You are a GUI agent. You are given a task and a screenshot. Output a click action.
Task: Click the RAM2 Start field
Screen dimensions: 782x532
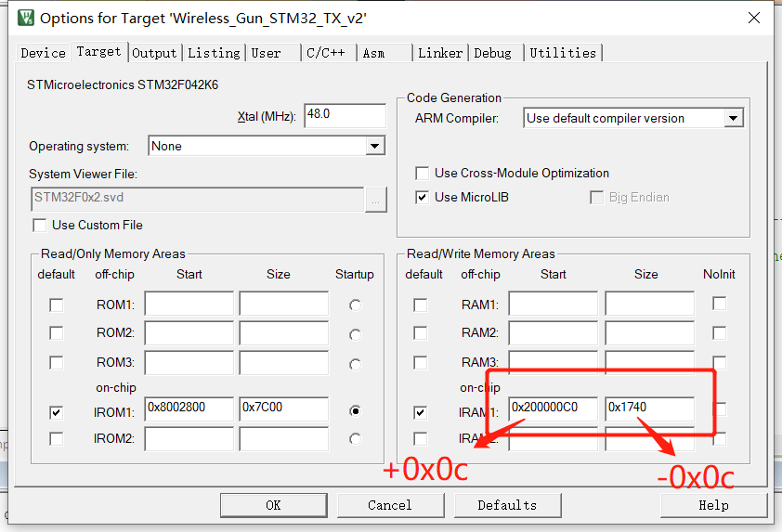tap(554, 333)
